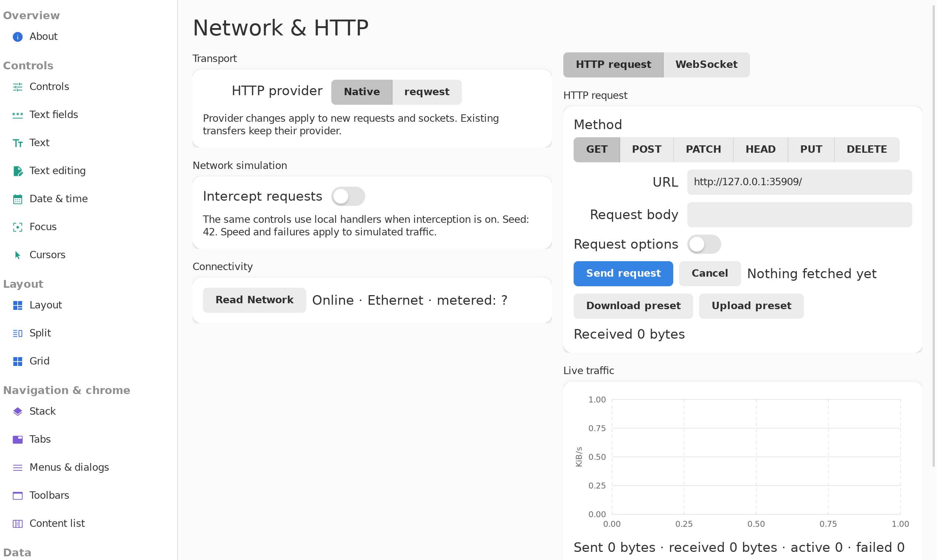Open the Text editing document icon
The height and width of the screenshot is (560, 937).
coord(18,171)
